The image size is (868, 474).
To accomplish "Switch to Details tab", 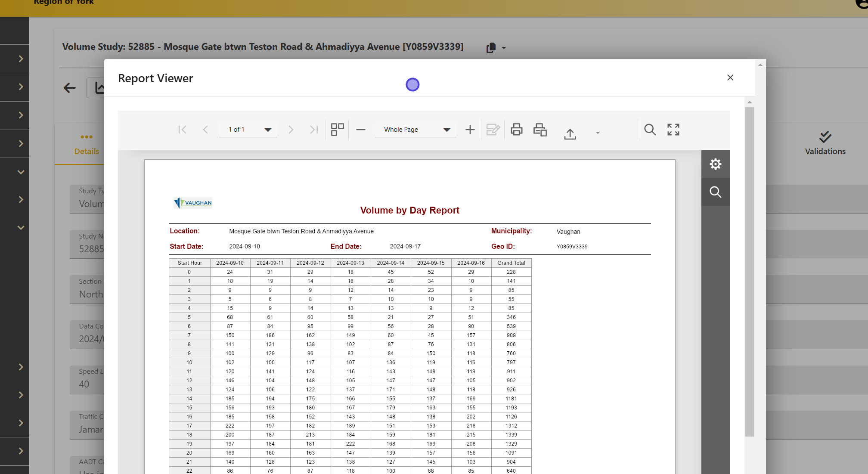I will click(87, 145).
